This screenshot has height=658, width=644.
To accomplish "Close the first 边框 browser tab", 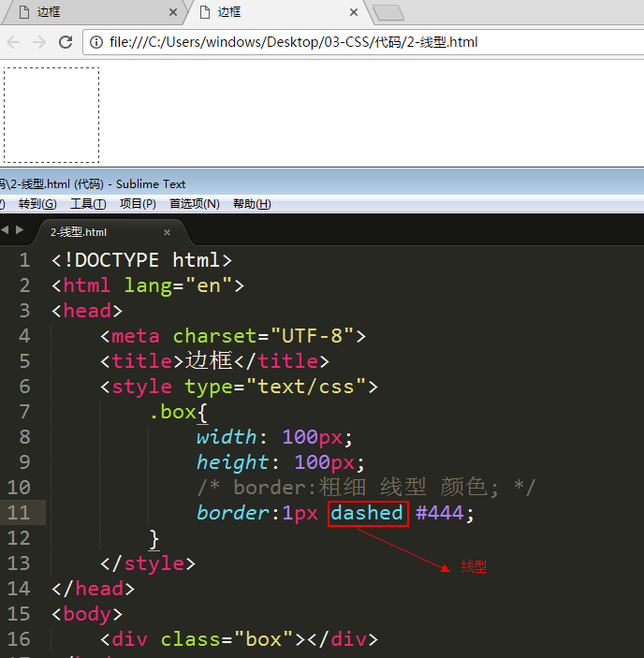I will point(173,12).
